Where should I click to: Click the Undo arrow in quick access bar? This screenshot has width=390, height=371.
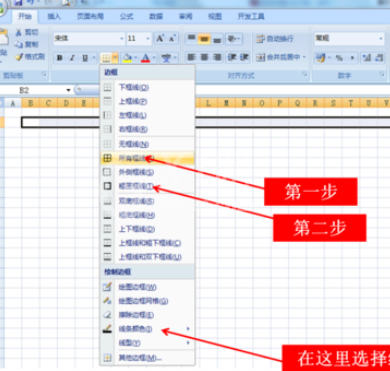tap(31, 3)
